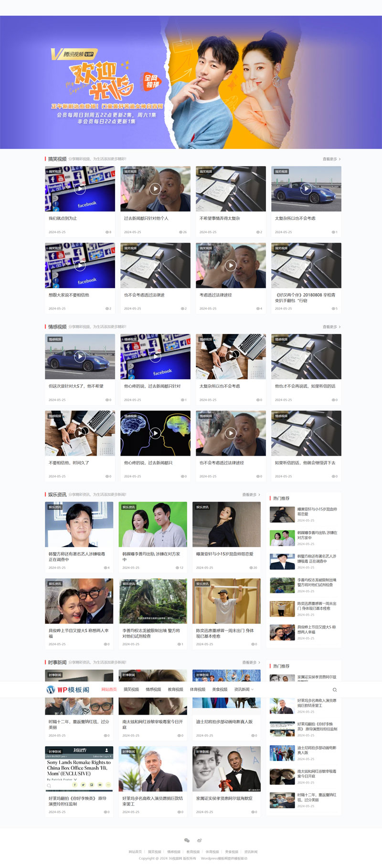Viewport: 382px width, 868px height.
Task: Open article 时隔十二年，重返戛纳红毯 card title
Action: tap(79, 724)
